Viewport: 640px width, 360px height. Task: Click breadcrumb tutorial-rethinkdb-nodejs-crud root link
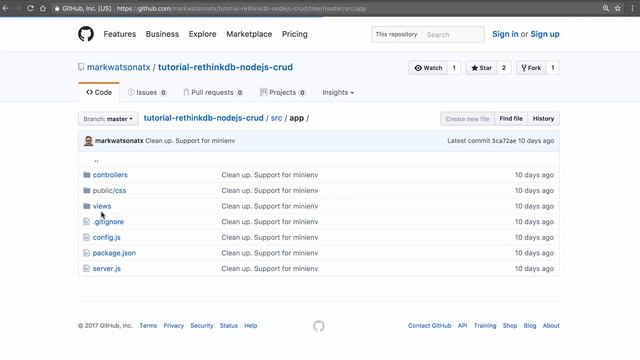coord(203,118)
